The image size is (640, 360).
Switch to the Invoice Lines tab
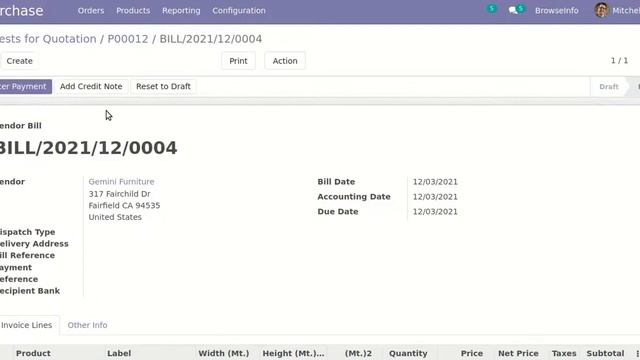[x=27, y=325]
